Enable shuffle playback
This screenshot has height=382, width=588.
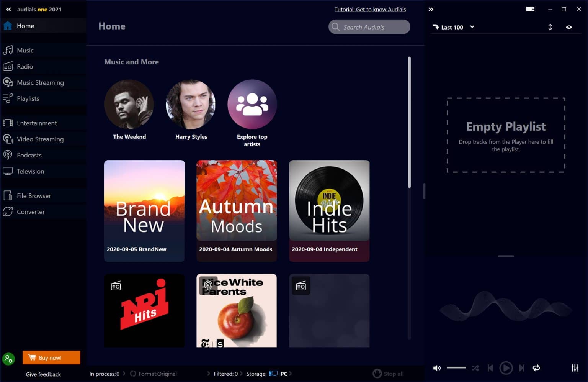(x=475, y=368)
